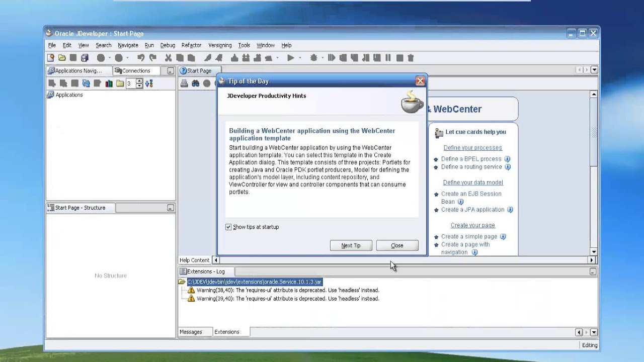Screen dimensions: 644x362
Task: Minimize the Extensions - Log panel
Action: pos(593,271)
